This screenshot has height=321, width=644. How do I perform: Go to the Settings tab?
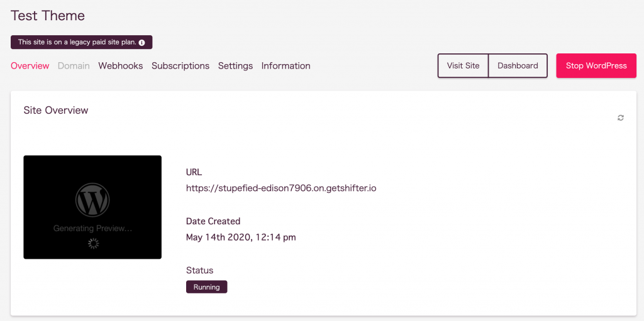click(x=235, y=66)
